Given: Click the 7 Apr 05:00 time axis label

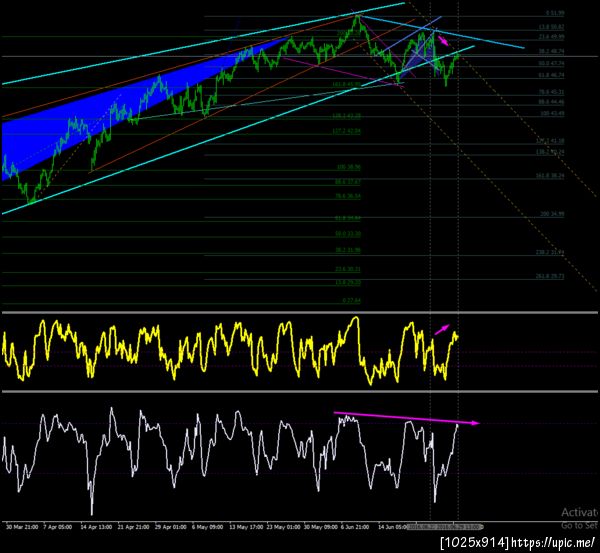Looking at the screenshot, I should point(57,527).
